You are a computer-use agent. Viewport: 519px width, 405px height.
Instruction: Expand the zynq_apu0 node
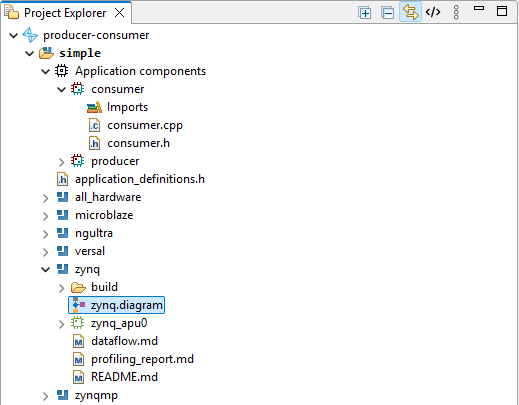tap(61, 324)
